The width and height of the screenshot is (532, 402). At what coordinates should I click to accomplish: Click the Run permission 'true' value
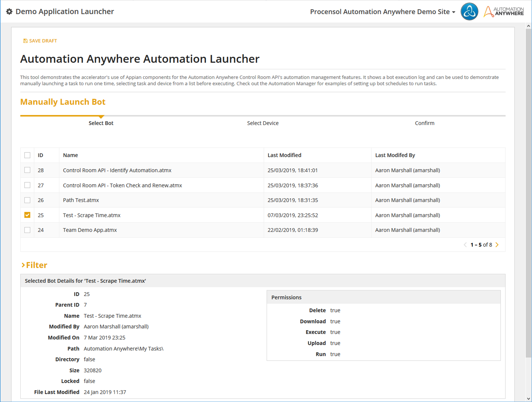335,354
